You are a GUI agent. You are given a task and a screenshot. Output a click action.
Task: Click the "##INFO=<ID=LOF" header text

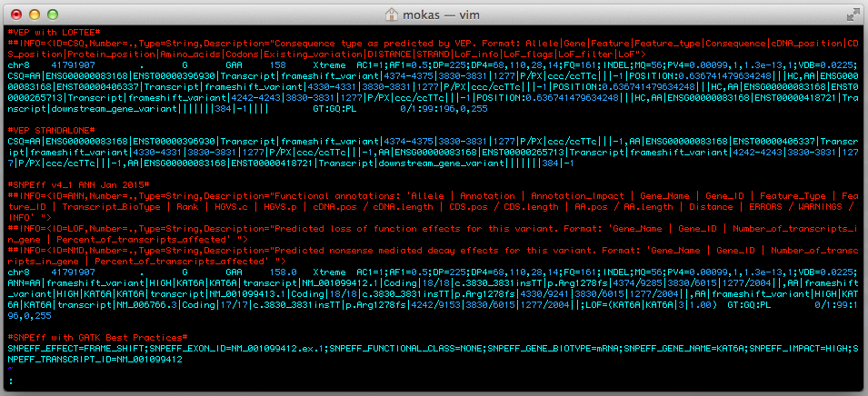(48, 228)
